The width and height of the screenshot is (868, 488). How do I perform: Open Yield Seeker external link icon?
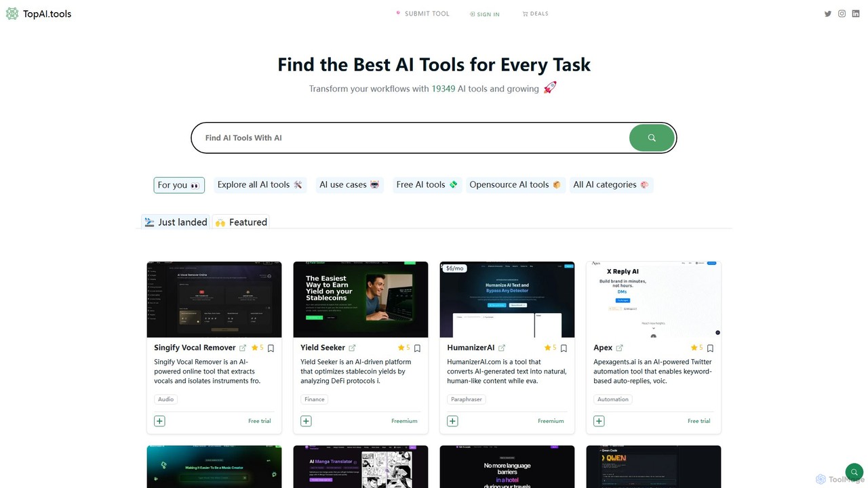352,348
